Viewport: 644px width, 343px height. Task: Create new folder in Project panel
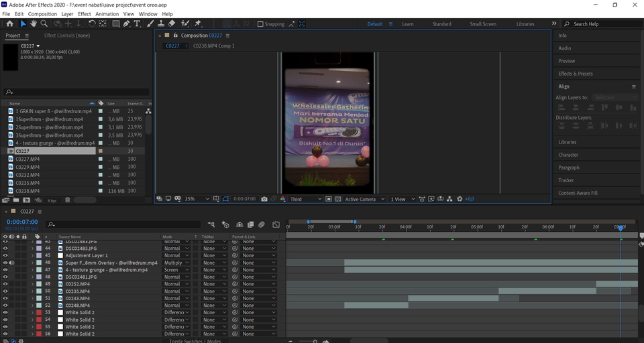coord(16,200)
